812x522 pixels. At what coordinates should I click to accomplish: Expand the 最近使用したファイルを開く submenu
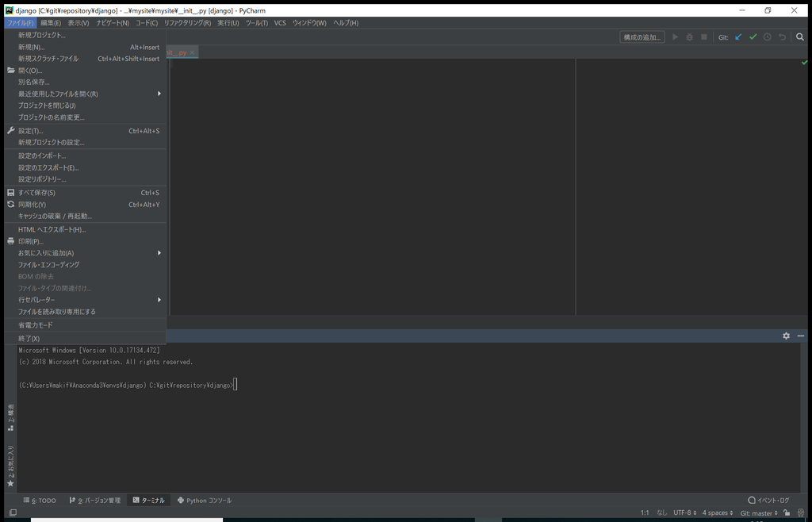(x=85, y=94)
